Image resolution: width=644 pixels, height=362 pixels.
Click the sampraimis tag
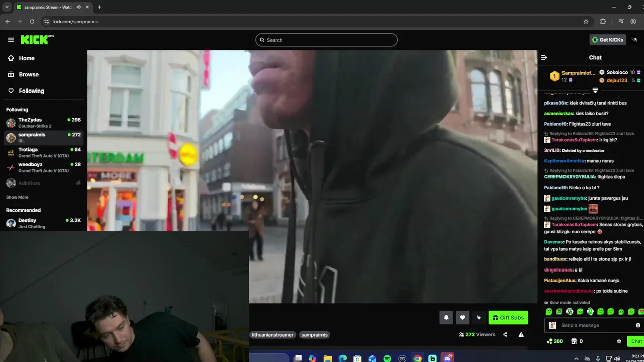pos(314,335)
